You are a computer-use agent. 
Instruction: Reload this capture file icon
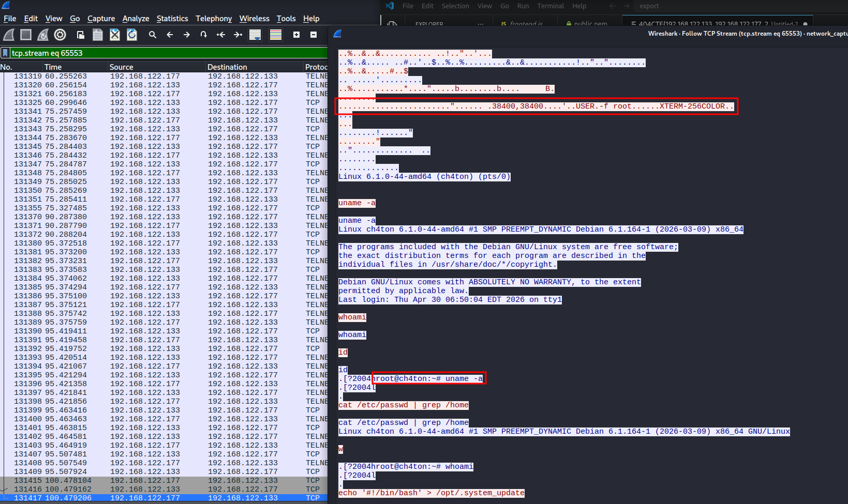(x=132, y=35)
